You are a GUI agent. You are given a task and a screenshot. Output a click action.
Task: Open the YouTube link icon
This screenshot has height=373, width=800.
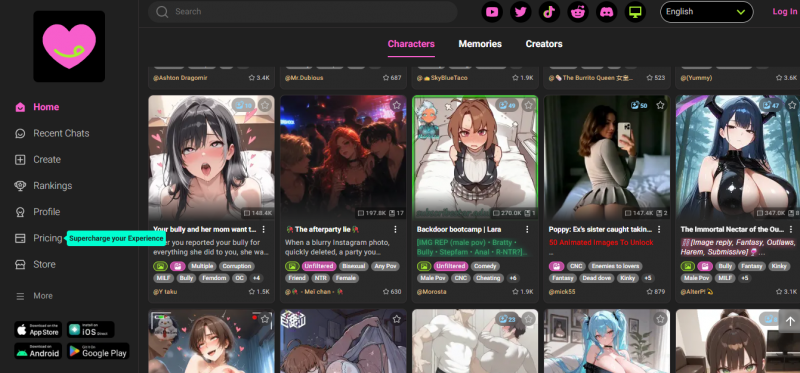coord(492,12)
